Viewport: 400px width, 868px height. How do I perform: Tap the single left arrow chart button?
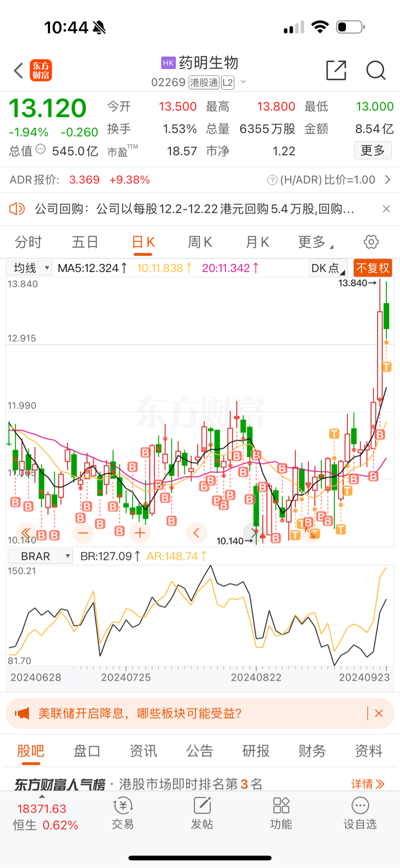click(196, 533)
